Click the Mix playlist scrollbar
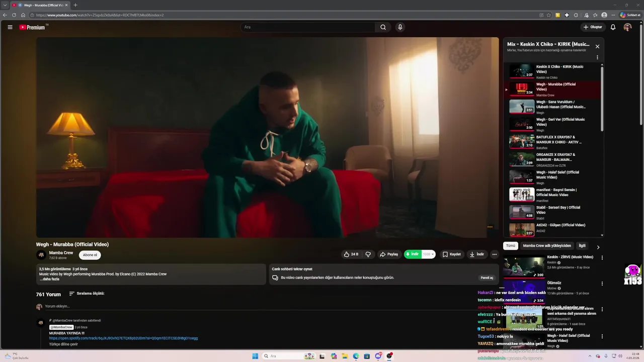 (602, 98)
